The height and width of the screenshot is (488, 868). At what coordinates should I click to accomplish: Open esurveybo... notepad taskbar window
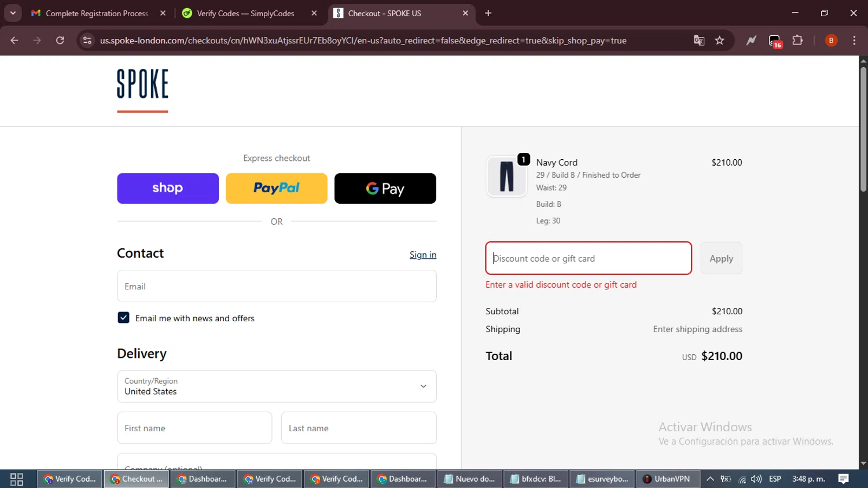pyautogui.click(x=602, y=479)
